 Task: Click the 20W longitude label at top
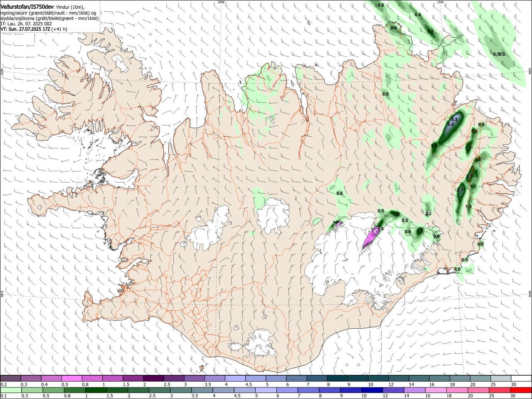coord(221,2)
